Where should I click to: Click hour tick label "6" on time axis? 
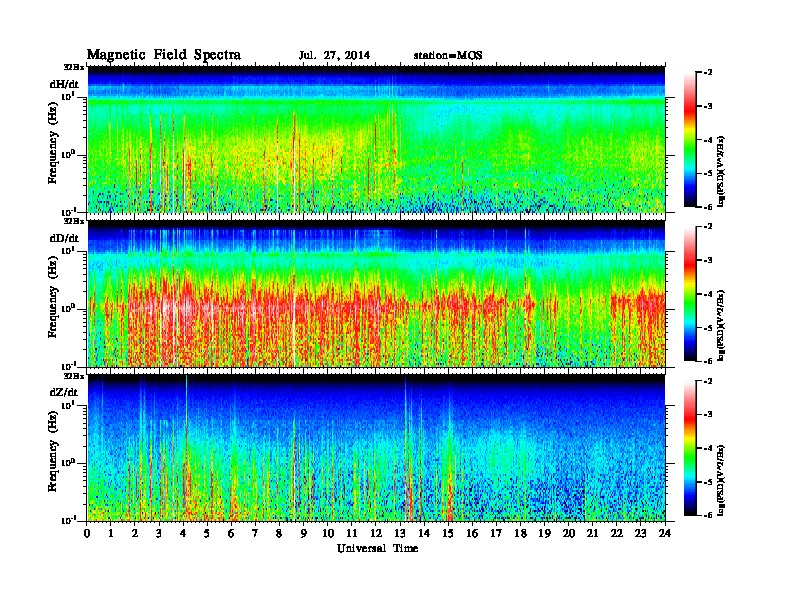pyautogui.click(x=231, y=533)
